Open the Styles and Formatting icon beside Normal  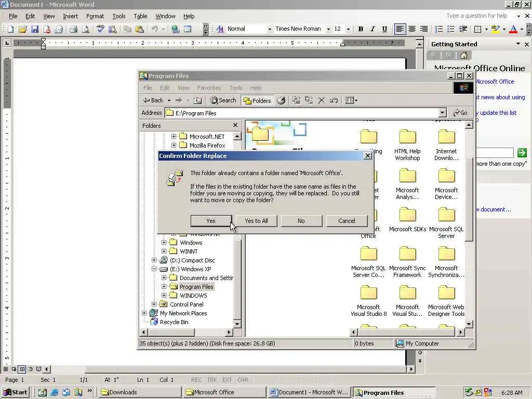click(x=220, y=29)
